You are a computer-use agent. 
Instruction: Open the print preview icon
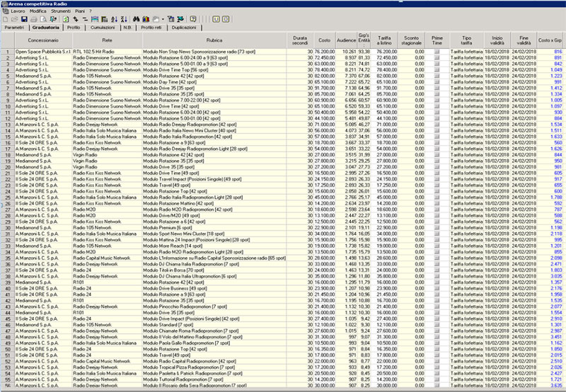pos(42,19)
